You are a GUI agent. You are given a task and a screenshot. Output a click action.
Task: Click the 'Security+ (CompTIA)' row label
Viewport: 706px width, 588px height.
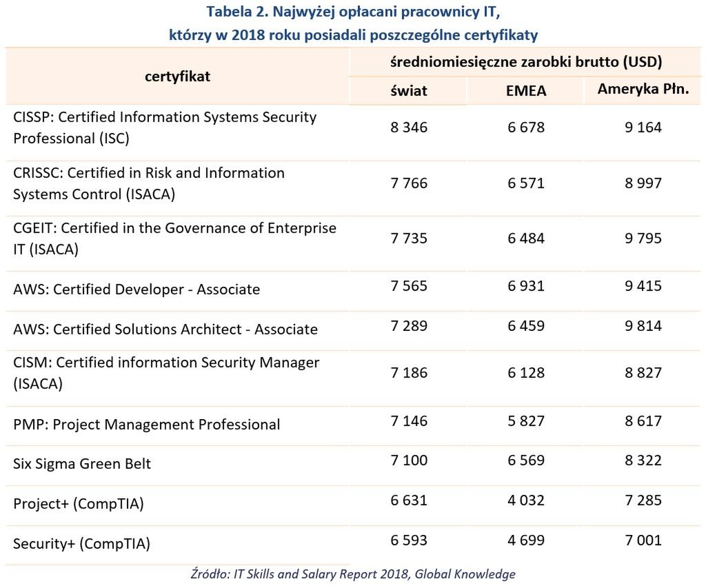click(x=81, y=544)
